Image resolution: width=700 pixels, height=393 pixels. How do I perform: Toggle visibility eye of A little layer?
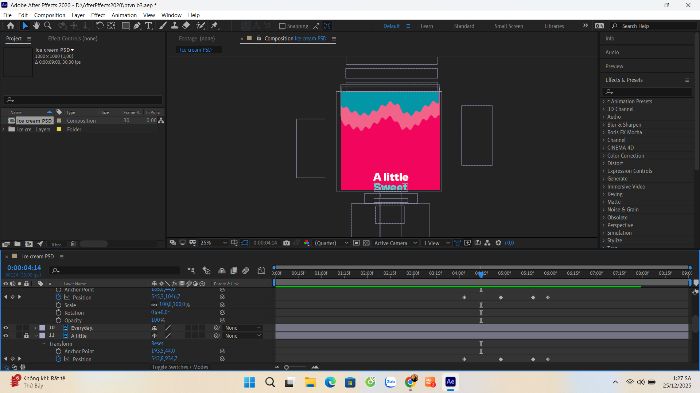tap(6, 336)
